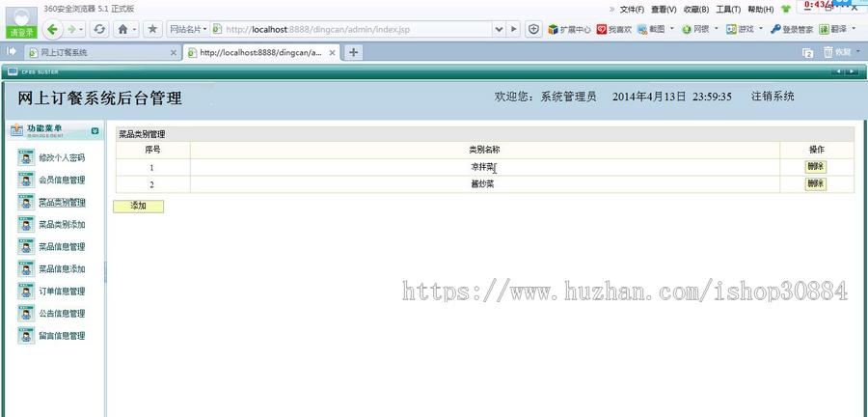
Task: Open 菜品类别管理 in sidebar
Action: click(62, 203)
